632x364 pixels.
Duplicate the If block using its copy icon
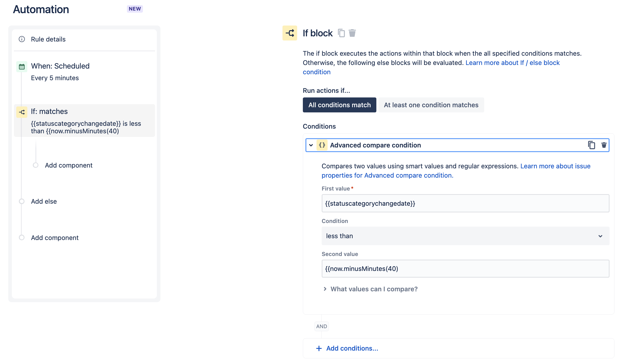click(342, 33)
